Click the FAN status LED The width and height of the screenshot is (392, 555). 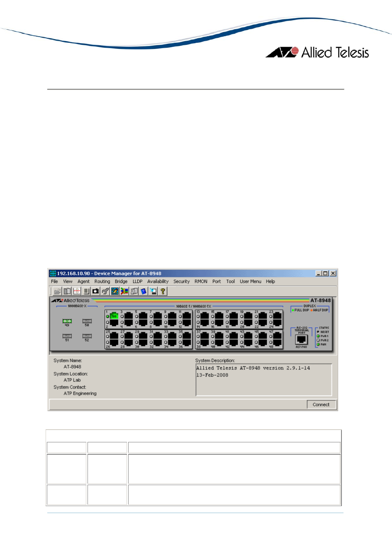[318, 345]
